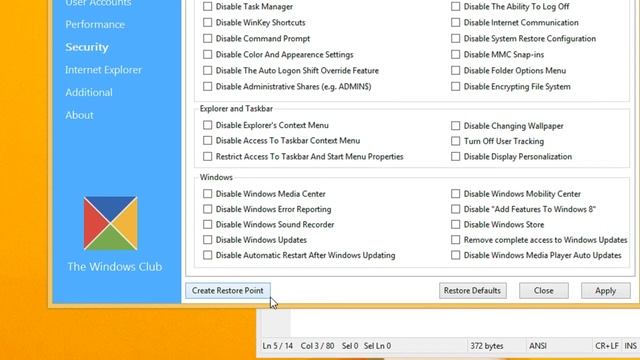Check Disable Automatic Restart After Windows Updating
This screenshot has height=360, width=640.
[207, 255]
